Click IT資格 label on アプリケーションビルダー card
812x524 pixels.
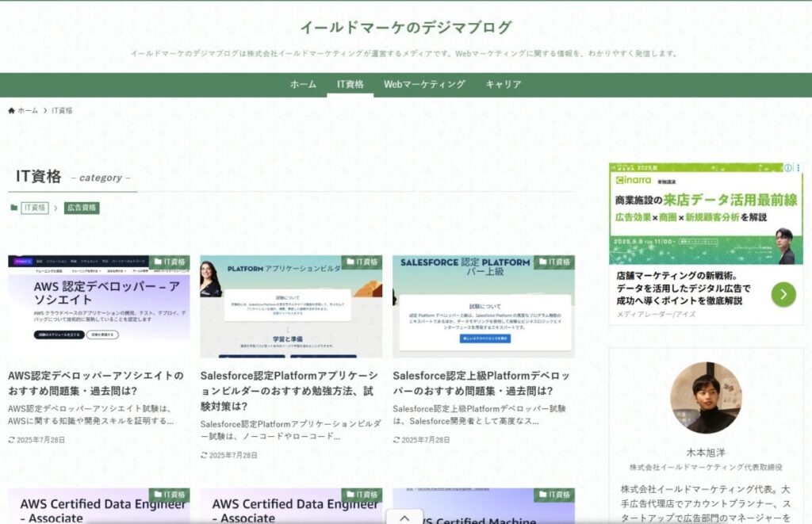tap(362, 262)
